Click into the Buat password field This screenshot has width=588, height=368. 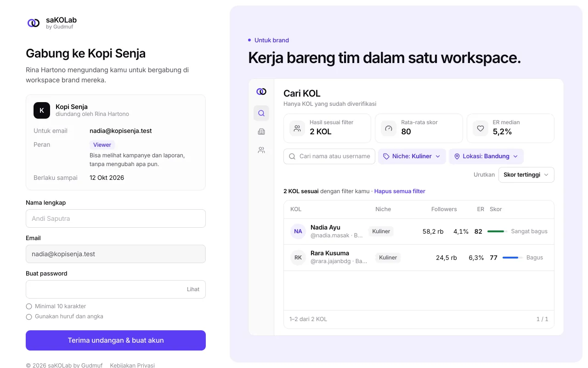click(x=116, y=289)
